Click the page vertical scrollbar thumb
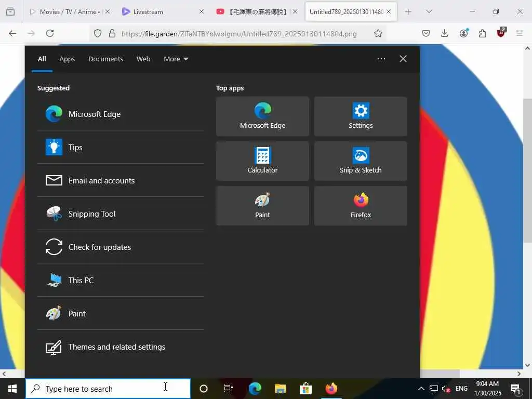Image resolution: width=532 pixels, height=399 pixels. click(527, 170)
